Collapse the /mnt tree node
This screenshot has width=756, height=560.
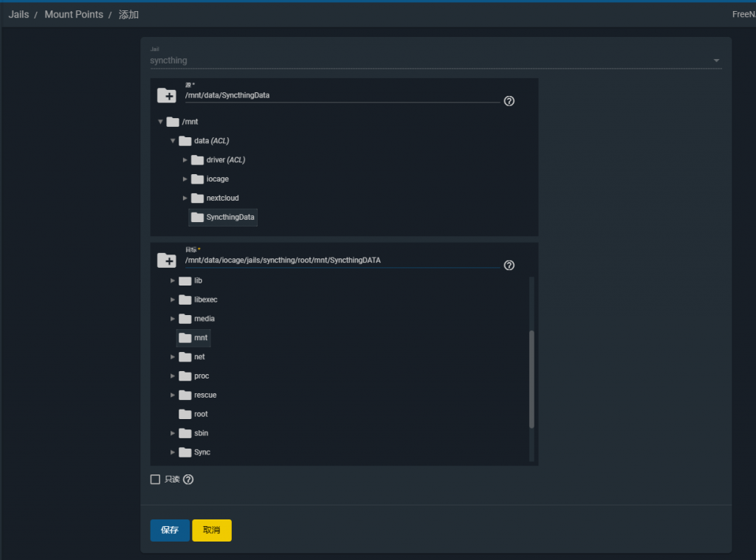pyautogui.click(x=160, y=122)
